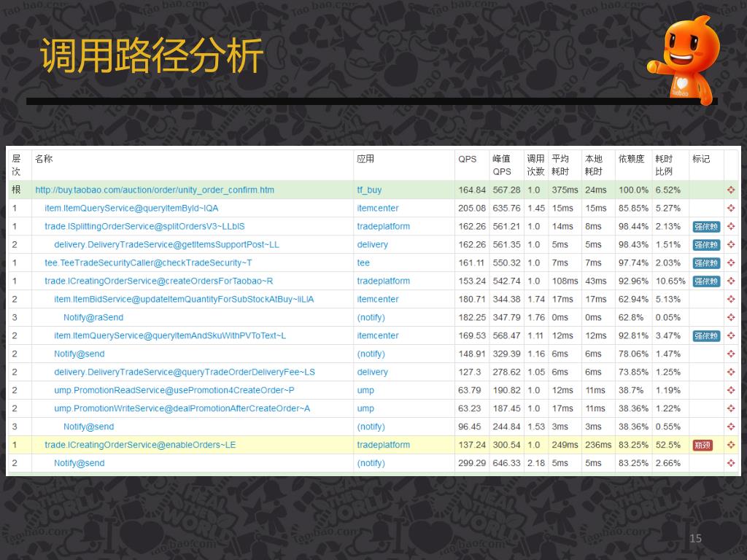Click target icon for Notify@raSend row
Image resolution: width=747 pixels, height=560 pixels.
(731, 318)
